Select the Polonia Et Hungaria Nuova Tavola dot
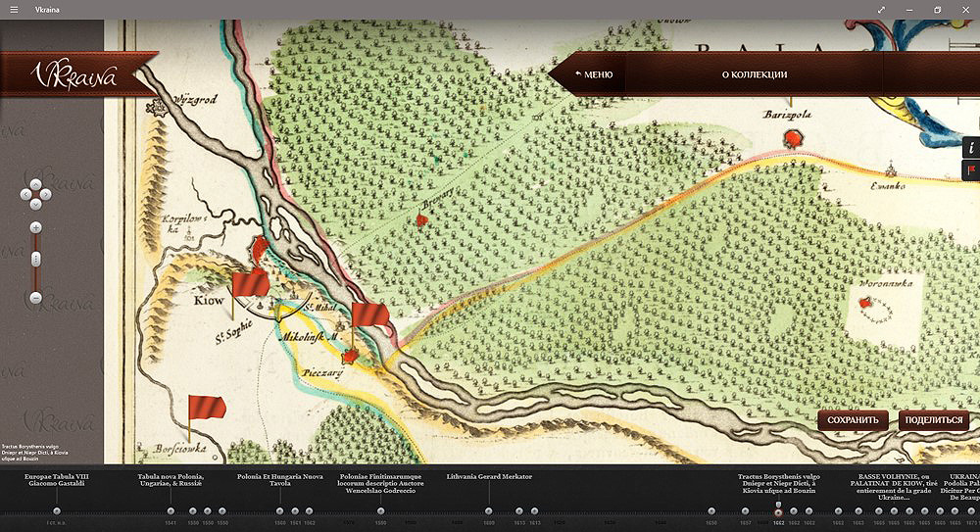Viewport: 980px width, 532px height. pyautogui.click(x=279, y=510)
